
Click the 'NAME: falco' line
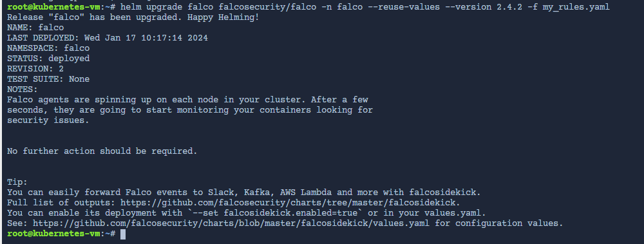[35, 28]
